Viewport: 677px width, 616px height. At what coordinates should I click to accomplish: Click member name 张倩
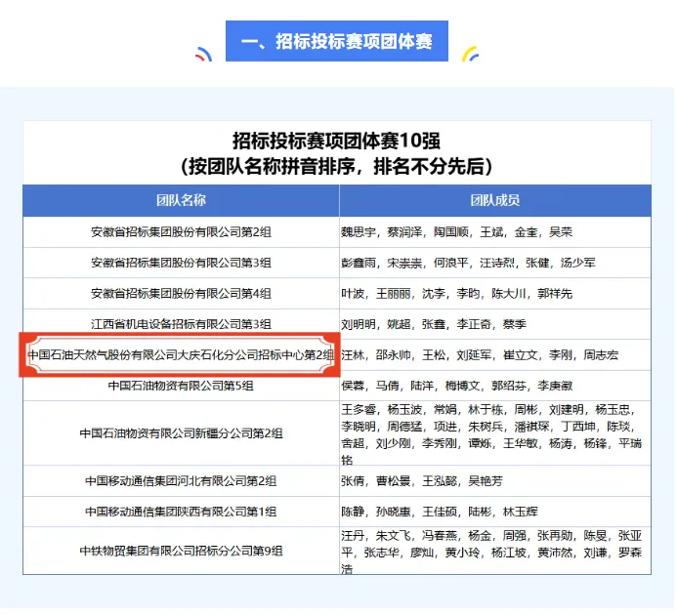pos(353,481)
